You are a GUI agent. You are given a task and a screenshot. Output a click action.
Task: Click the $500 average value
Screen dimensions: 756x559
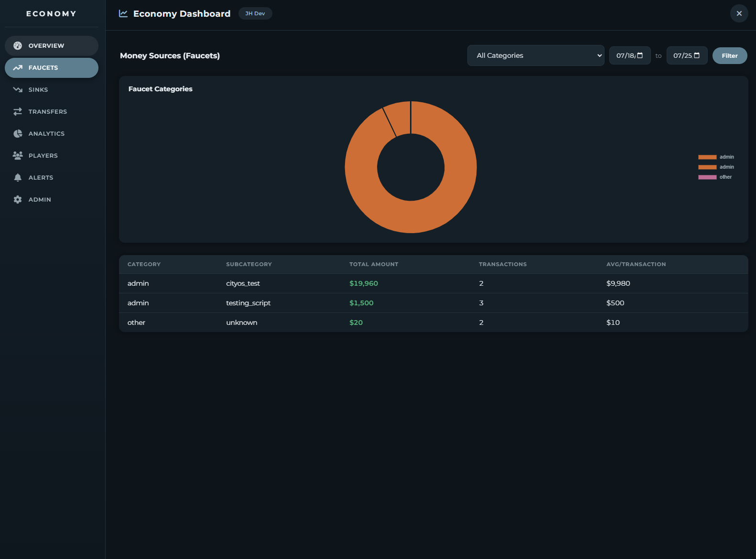[x=616, y=303]
